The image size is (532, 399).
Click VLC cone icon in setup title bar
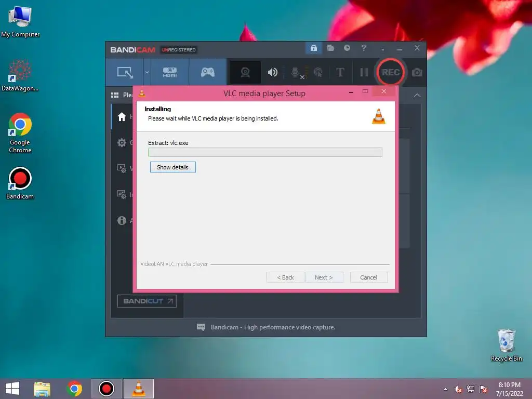click(142, 94)
